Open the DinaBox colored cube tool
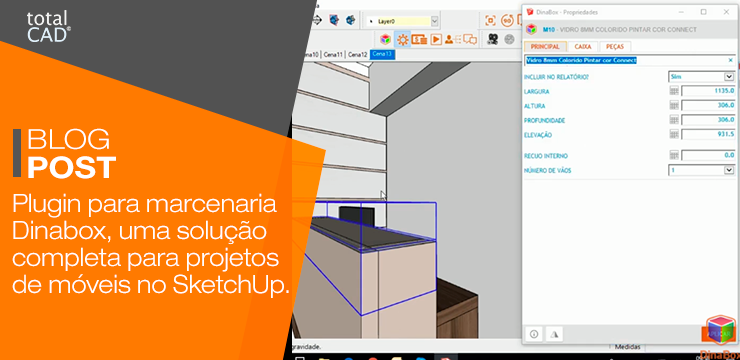The height and width of the screenshot is (360, 740). point(386,39)
